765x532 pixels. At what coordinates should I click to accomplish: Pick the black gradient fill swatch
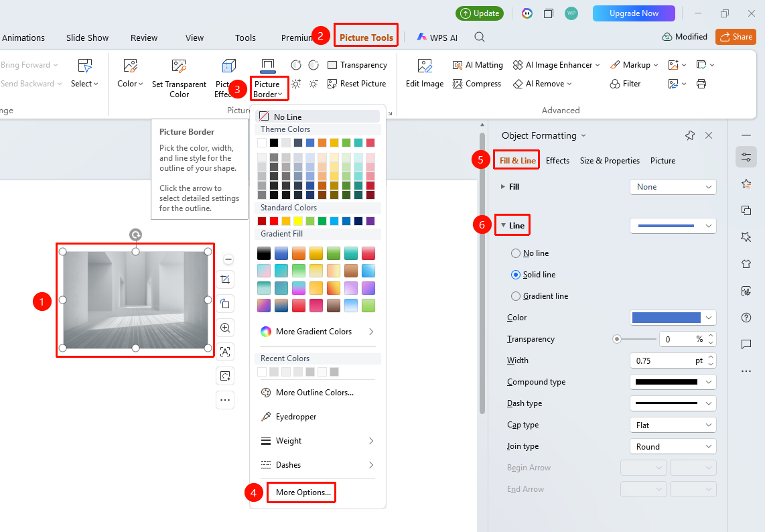click(x=264, y=253)
